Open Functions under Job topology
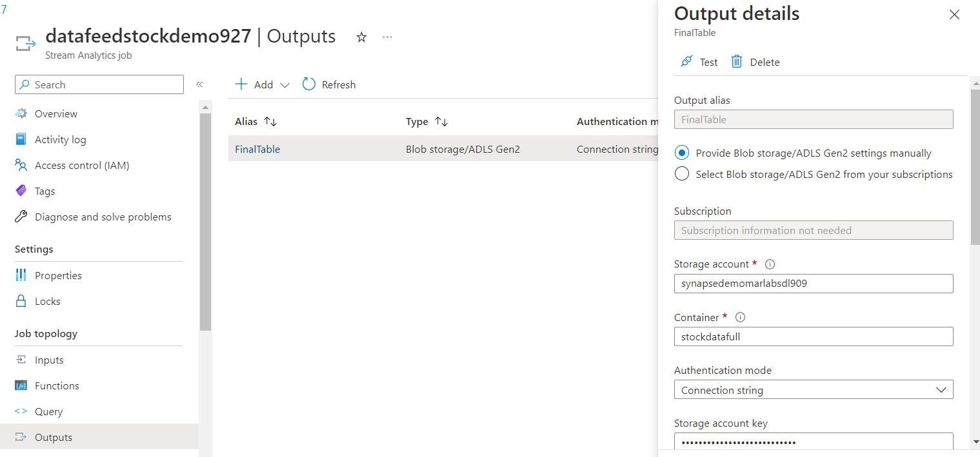Screen dimensions: 980x457 55,385
